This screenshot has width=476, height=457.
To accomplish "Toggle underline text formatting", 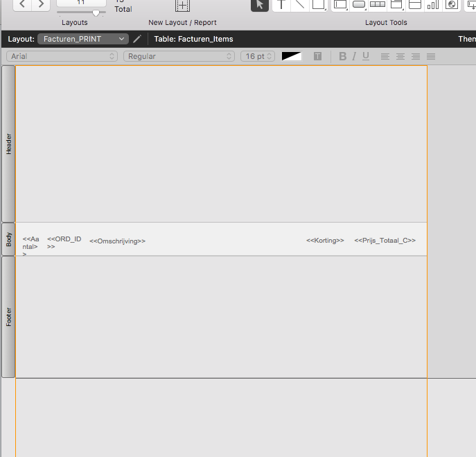I will pos(366,56).
